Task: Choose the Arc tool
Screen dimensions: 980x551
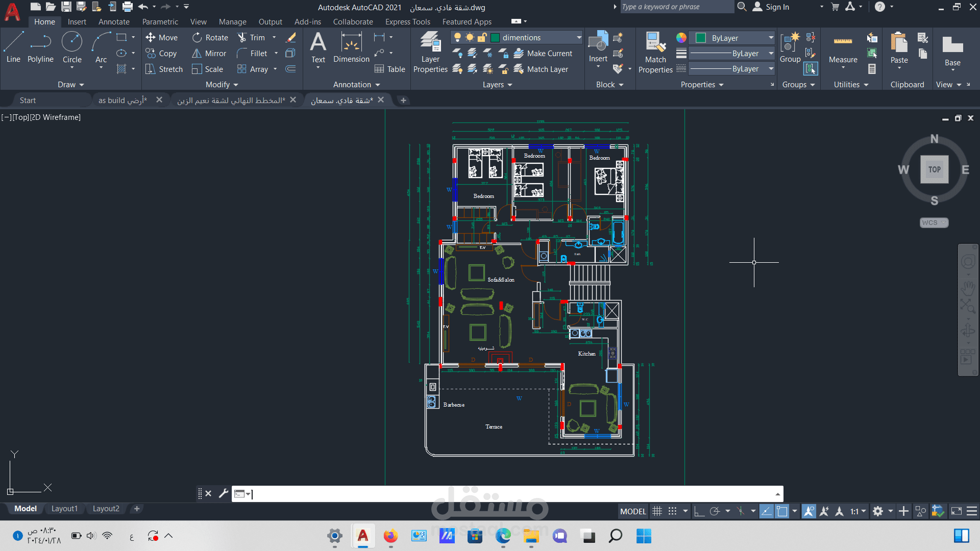Action: (101, 47)
